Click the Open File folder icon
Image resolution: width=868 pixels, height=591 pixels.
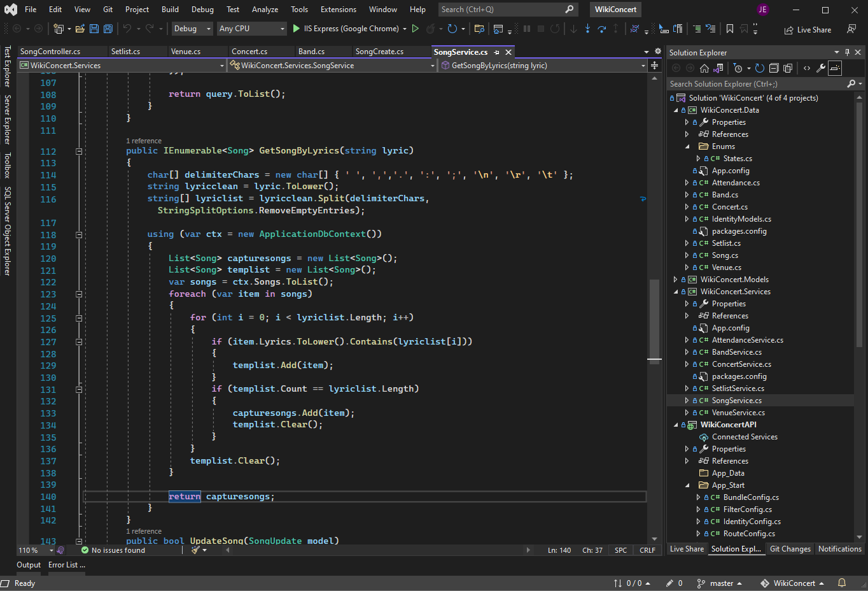pyautogui.click(x=80, y=29)
